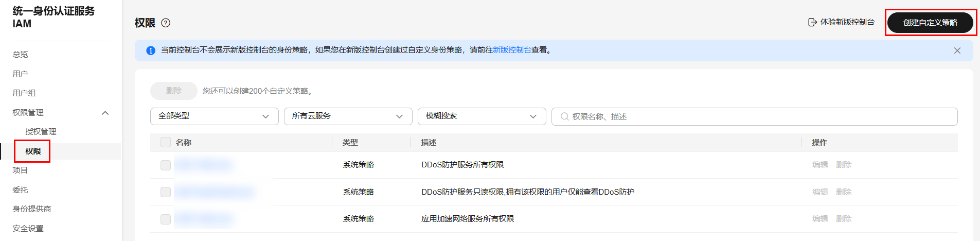Click the help question mark beside 权限 title
Viewport: 980px width, 241px height.
[166, 23]
